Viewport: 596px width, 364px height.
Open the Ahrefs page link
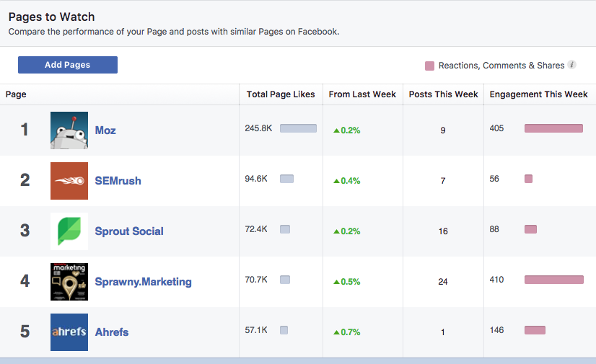click(112, 332)
